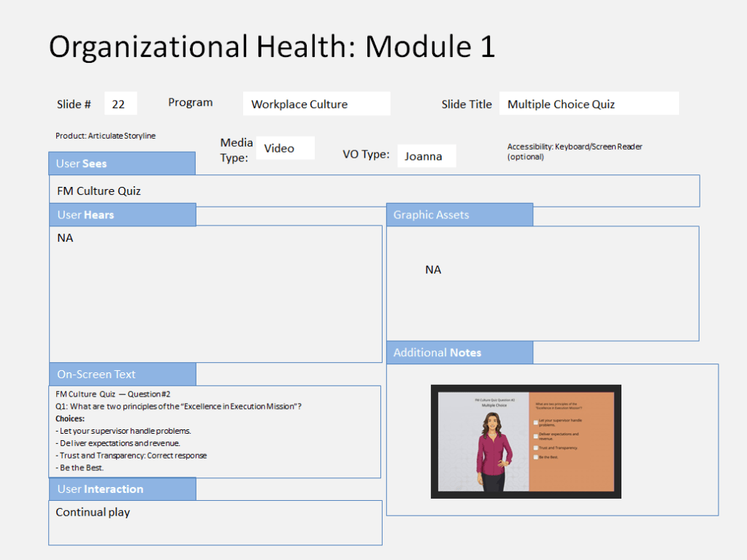This screenshot has height=560, width=747.
Task: Select the 'Graphic Assets' section header
Action: (x=459, y=215)
